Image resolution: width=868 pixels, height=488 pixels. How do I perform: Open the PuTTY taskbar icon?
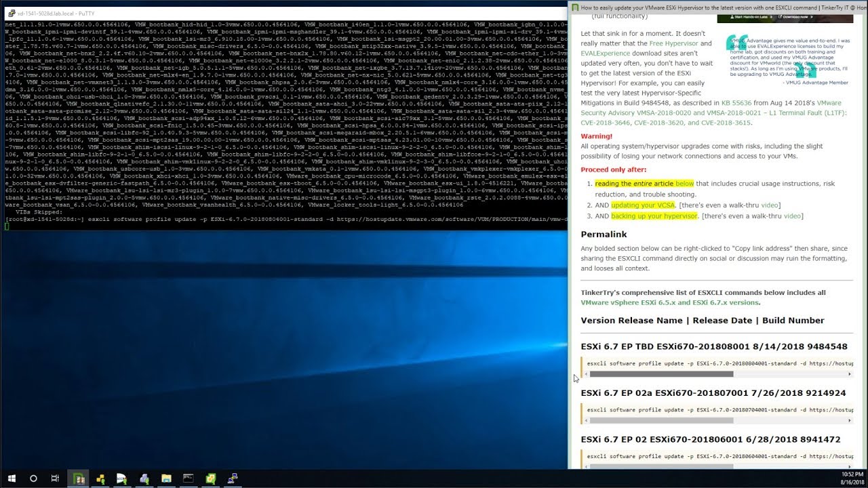pyautogui.click(x=233, y=479)
